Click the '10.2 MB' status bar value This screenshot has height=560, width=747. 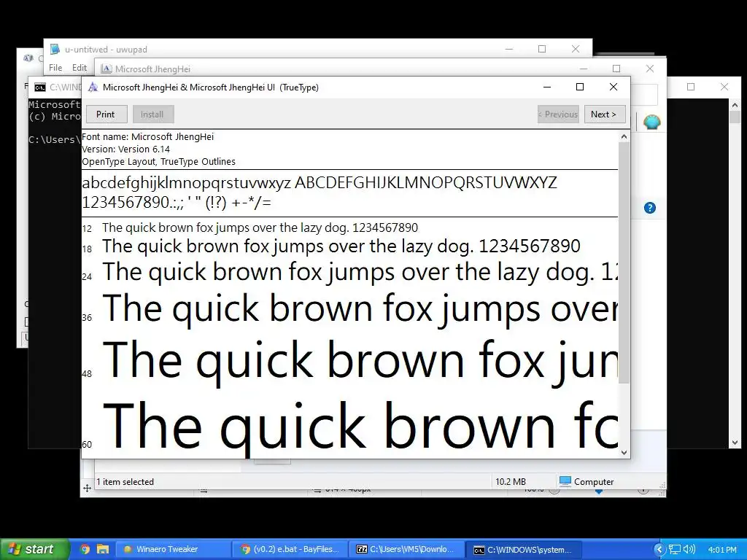[x=511, y=482]
